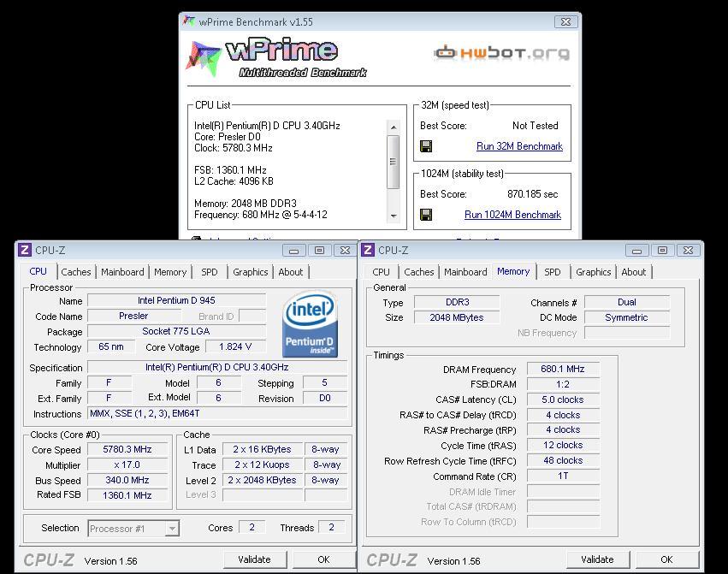The image size is (728, 574).
Task: Close the left CPU-Z window
Action: 345,251
